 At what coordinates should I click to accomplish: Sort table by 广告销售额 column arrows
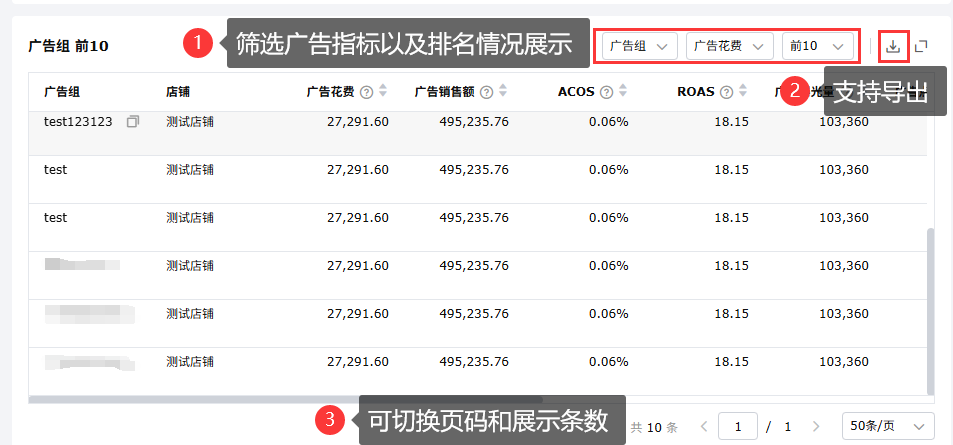coord(502,91)
